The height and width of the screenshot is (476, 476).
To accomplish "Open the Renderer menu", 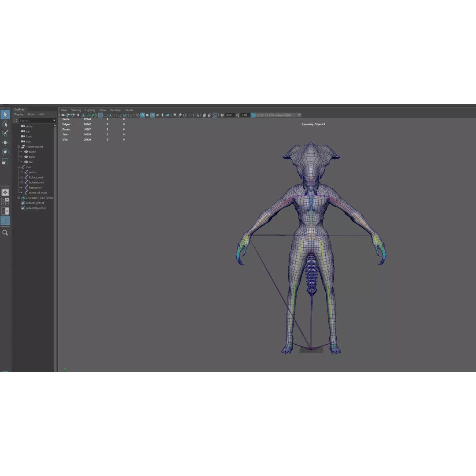I will [116, 110].
